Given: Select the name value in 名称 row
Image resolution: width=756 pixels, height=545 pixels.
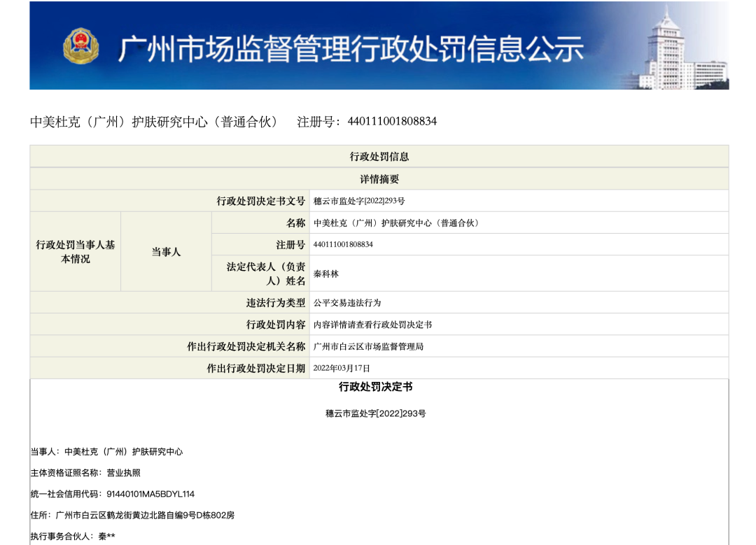Looking at the screenshot, I should click(396, 223).
